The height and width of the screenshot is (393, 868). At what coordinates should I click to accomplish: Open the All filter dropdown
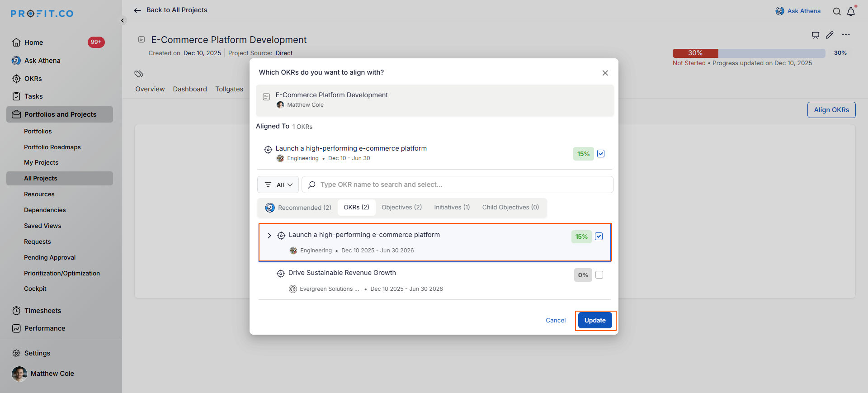pos(278,185)
